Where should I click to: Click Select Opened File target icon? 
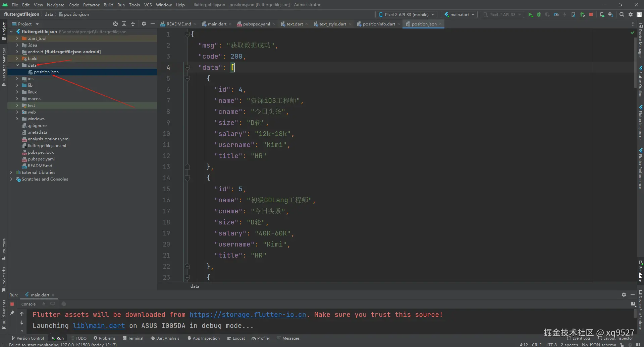115,24
